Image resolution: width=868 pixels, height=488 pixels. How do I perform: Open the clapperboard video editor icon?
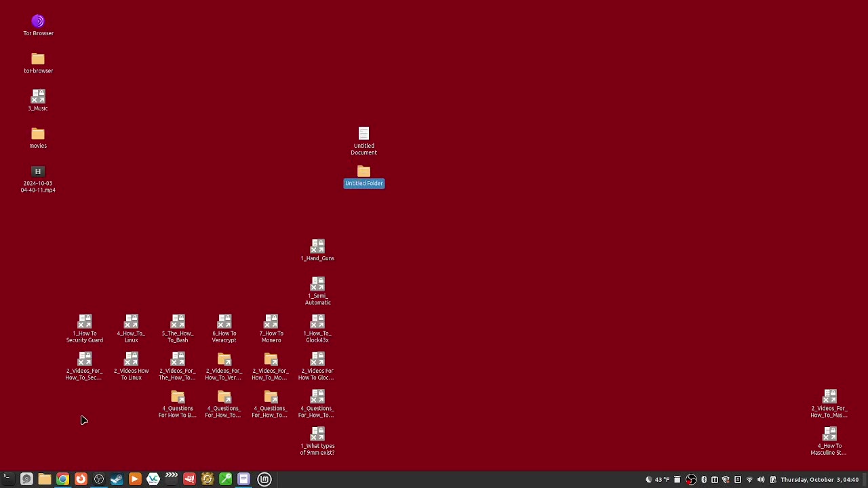171,479
